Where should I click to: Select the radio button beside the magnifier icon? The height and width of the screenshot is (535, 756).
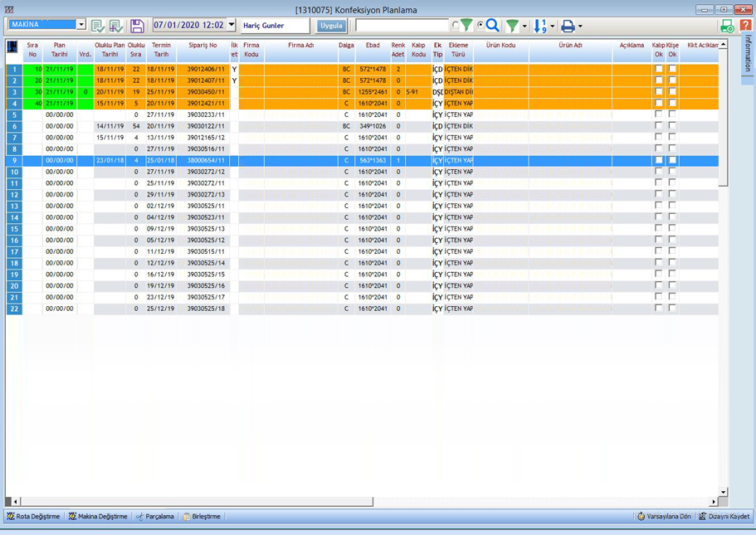480,26
